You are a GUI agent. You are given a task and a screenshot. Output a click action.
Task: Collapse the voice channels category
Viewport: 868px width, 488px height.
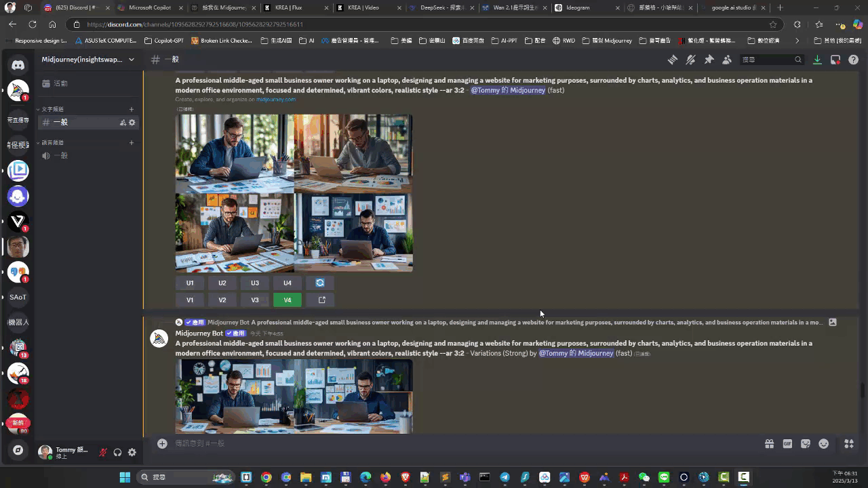pyautogui.click(x=52, y=143)
